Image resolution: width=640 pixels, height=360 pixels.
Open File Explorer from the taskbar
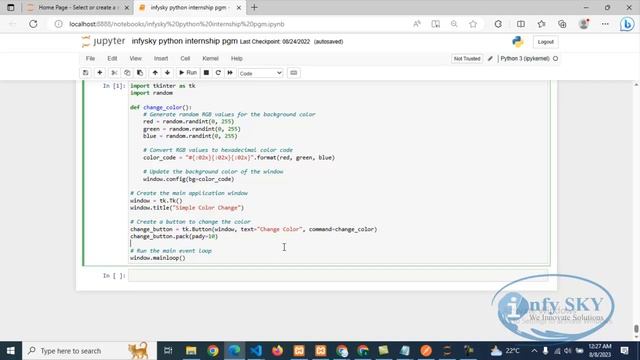pyautogui.click(x=191, y=351)
